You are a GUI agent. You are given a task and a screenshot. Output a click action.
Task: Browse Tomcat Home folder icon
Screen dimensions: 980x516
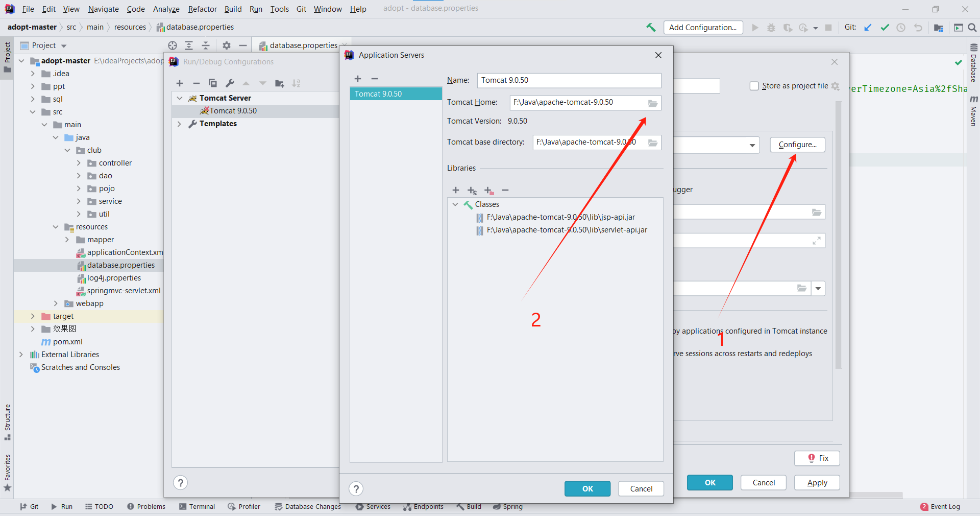pos(653,103)
